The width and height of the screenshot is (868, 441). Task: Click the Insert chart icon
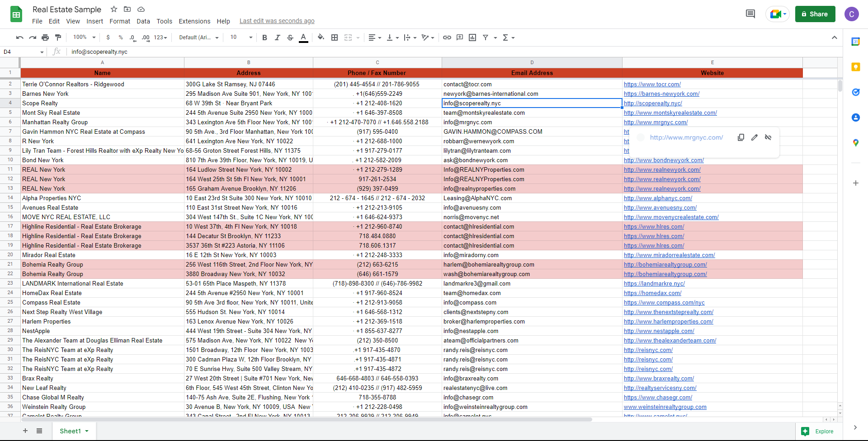tap(472, 38)
